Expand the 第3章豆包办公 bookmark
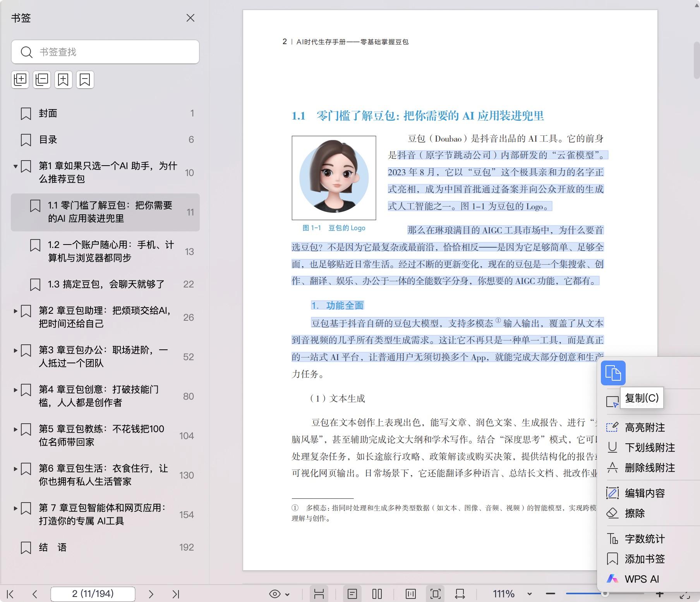The height and width of the screenshot is (602, 700). tap(15, 351)
